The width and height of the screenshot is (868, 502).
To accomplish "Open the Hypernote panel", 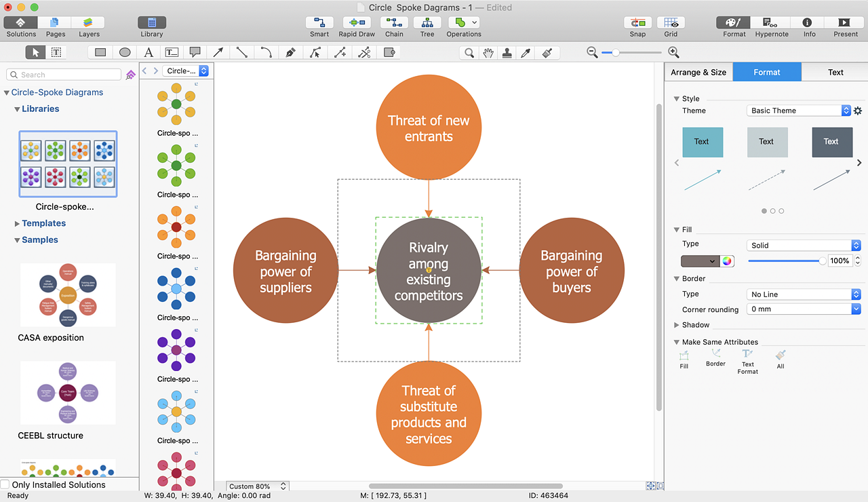I will pyautogui.click(x=771, y=22).
